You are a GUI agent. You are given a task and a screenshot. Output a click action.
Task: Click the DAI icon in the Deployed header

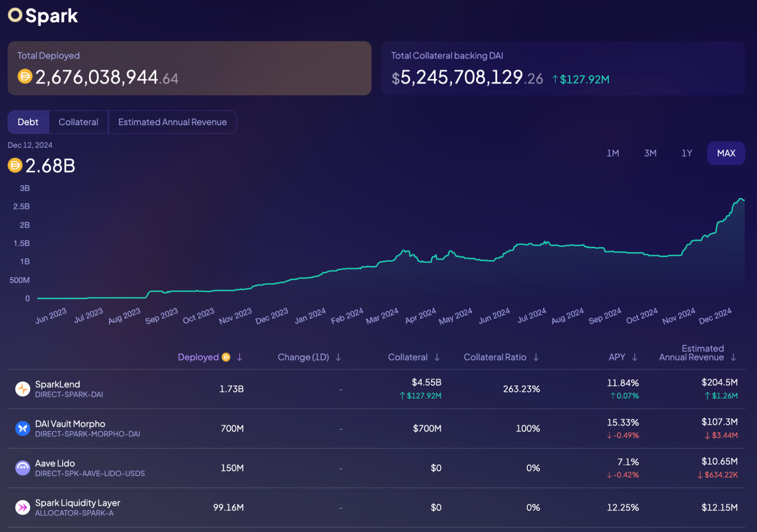[226, 357]
